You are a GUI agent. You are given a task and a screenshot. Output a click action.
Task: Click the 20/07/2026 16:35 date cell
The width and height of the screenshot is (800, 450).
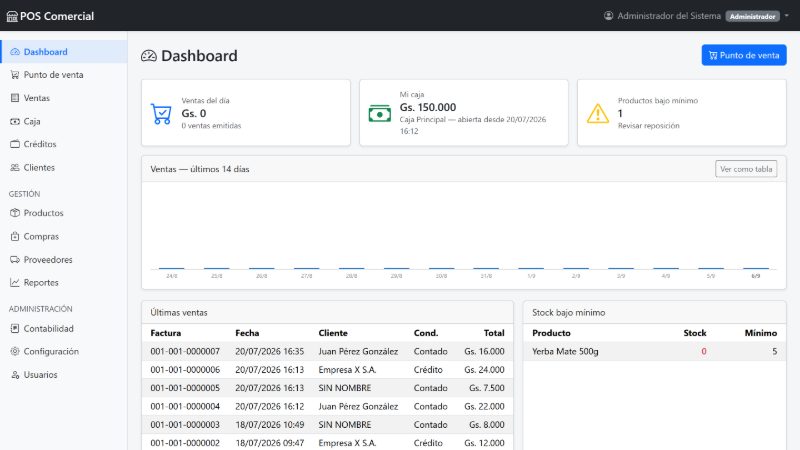click(269, 352)
